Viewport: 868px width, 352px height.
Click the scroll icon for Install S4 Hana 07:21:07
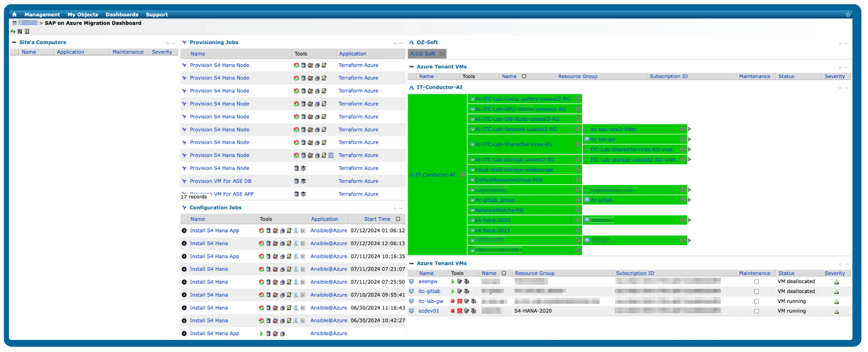coord(289,270)
